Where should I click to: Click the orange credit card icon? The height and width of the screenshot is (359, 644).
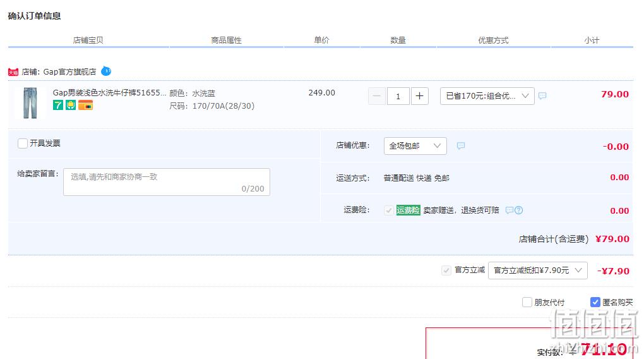pos(85,106)
